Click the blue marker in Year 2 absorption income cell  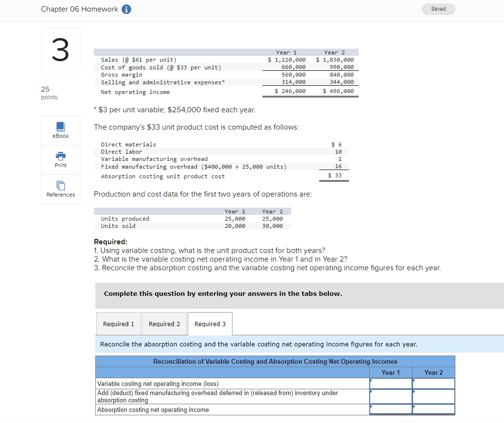pyautogui.click(x=414, y=407)
